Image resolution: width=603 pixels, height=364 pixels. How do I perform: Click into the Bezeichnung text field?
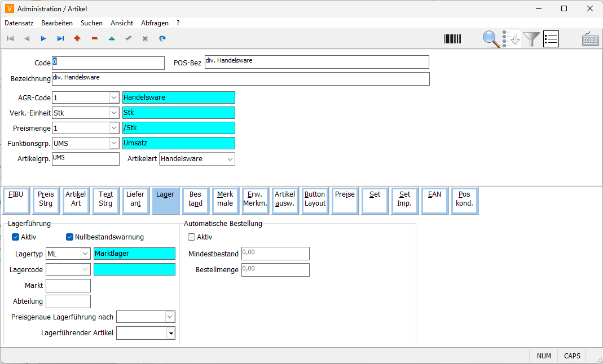(x=240, y=79)
